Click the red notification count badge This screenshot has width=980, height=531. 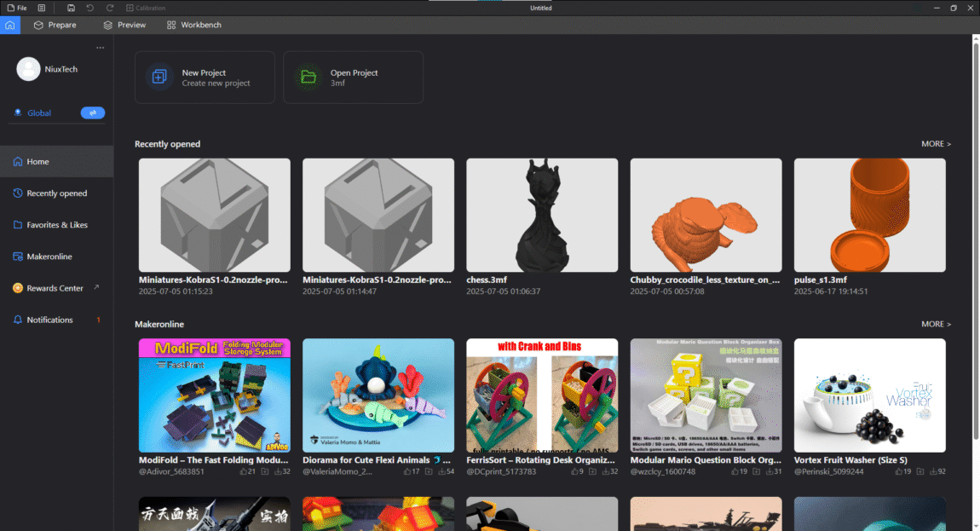tap(98, 320)
